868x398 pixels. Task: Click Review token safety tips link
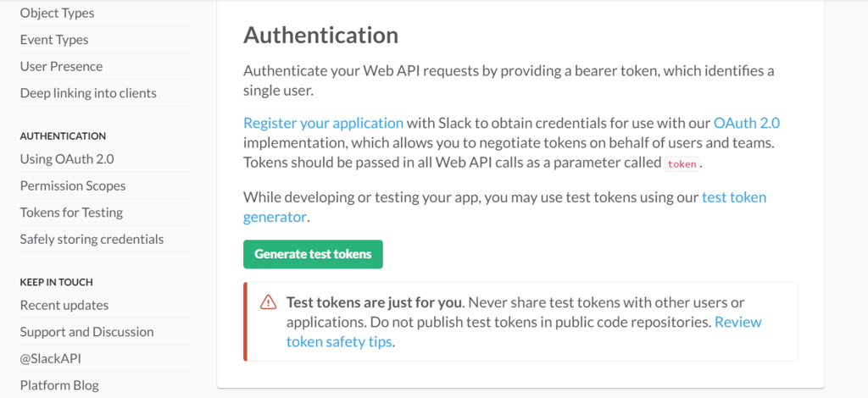click(524, 332)
